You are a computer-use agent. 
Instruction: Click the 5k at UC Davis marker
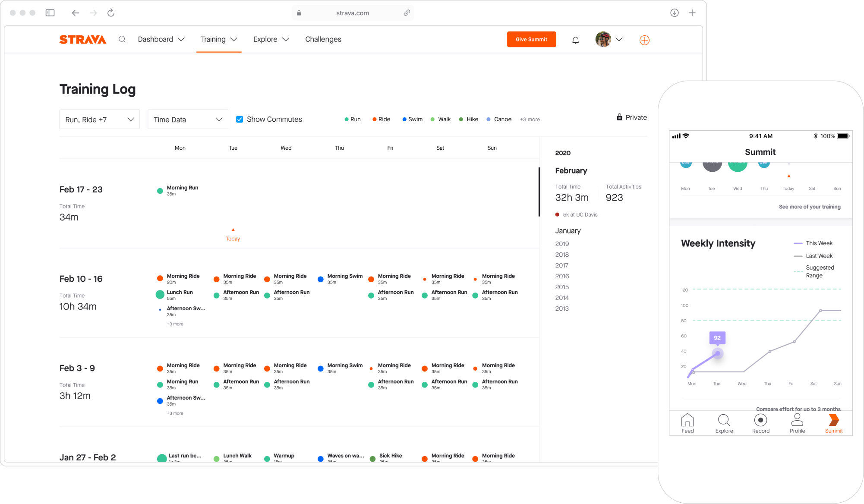pos(557,214)
